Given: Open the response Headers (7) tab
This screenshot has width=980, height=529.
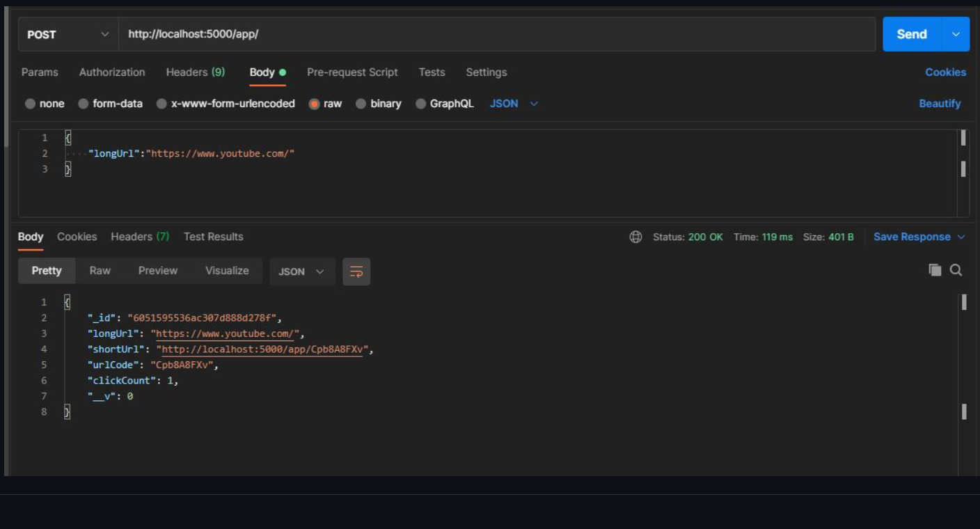Looking at the screenshot, I should 140,237.
